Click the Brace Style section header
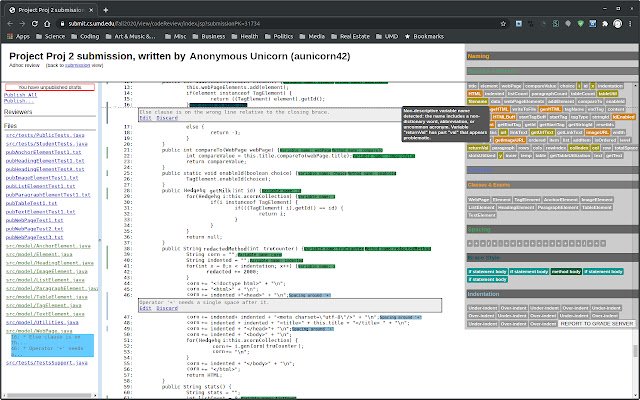Screen dimensions: 640x400 [x=551, y=258]
